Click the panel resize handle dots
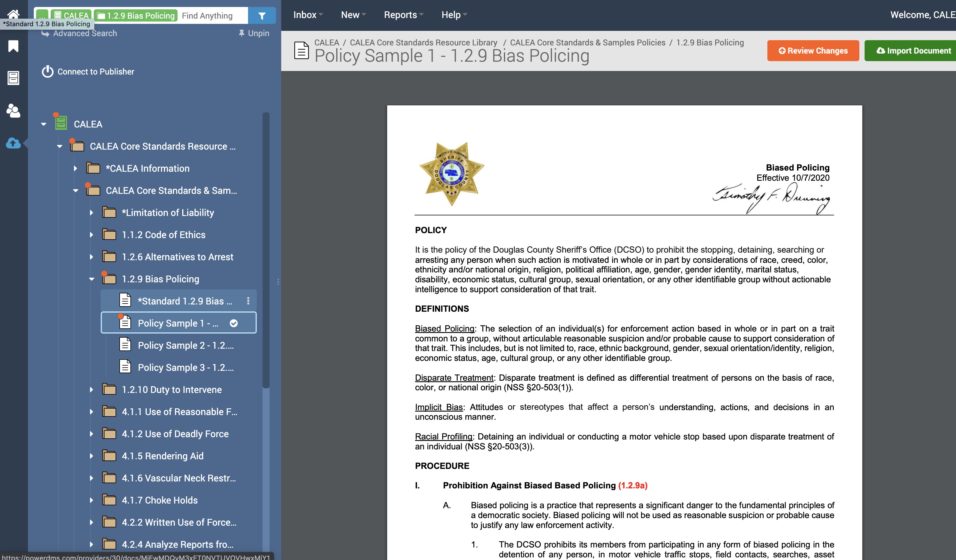956x560 pixels. pyautogui.click(x=278, y=281)
